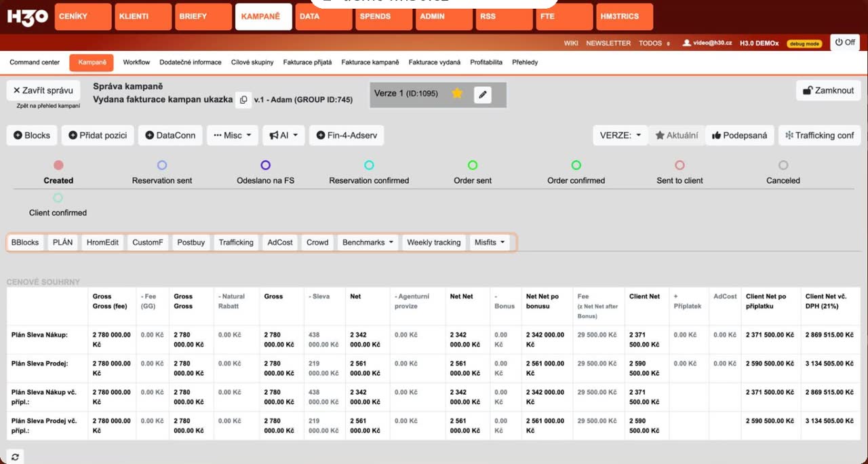Open the HromEdit view

point(102,242)
